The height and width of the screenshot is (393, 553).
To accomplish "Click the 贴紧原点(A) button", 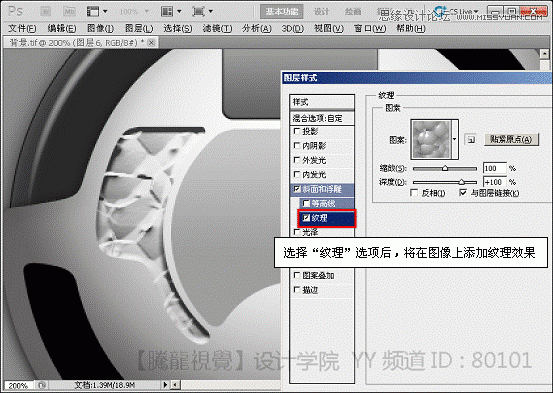I will click(x=511, y=139).
